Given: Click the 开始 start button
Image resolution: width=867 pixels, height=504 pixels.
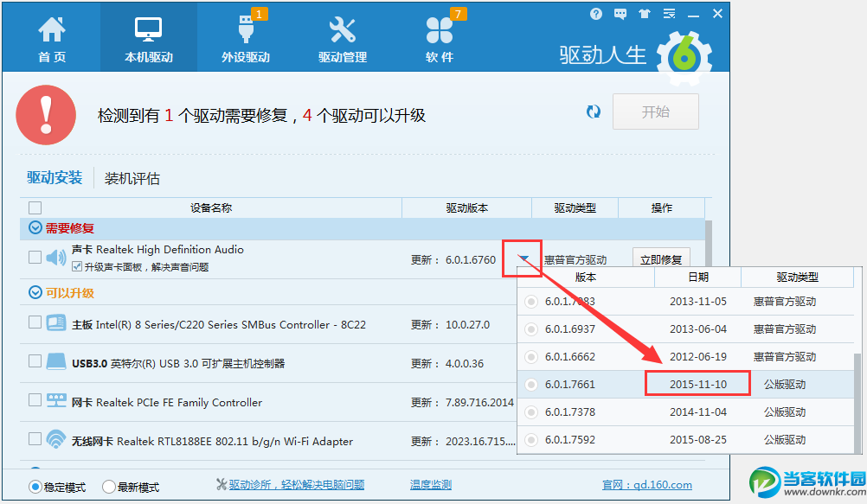Looking at the screenshot, I should pyautogui.click(x=655, y=112).
